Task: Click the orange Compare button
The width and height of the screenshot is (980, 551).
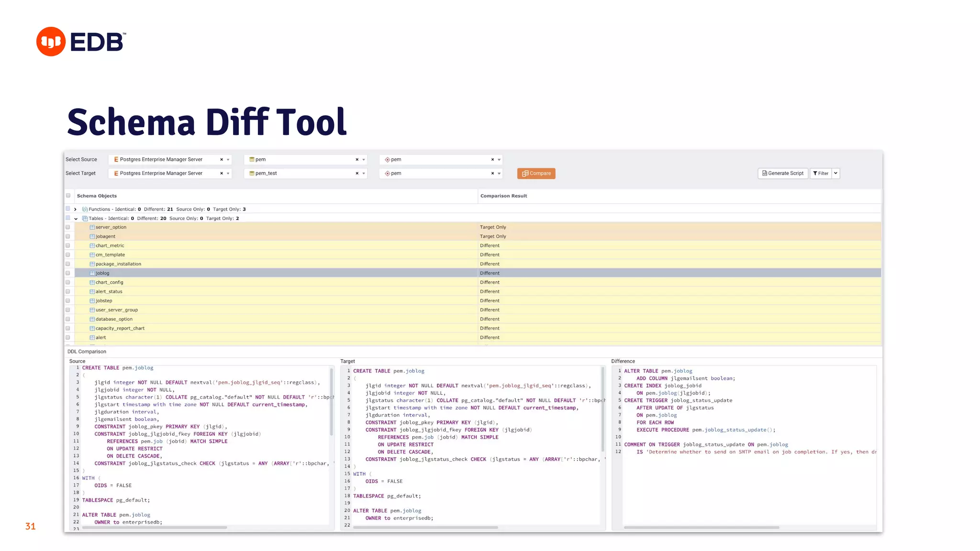Action: click(x=536, y=174)
